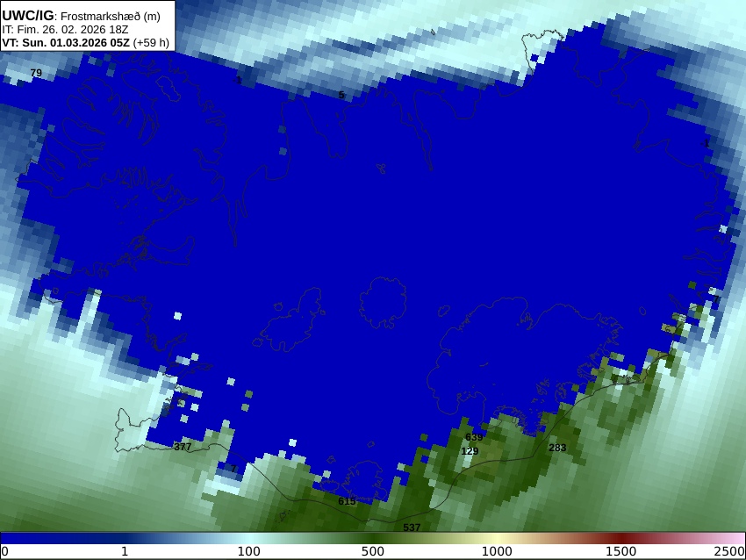
Task: Select the map value label 283
Action: [x=557, y=448]
